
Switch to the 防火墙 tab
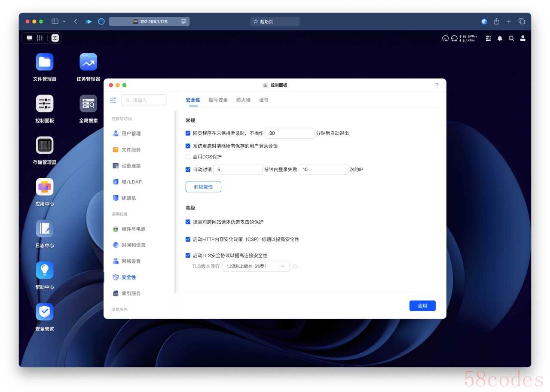click(243, 100)
